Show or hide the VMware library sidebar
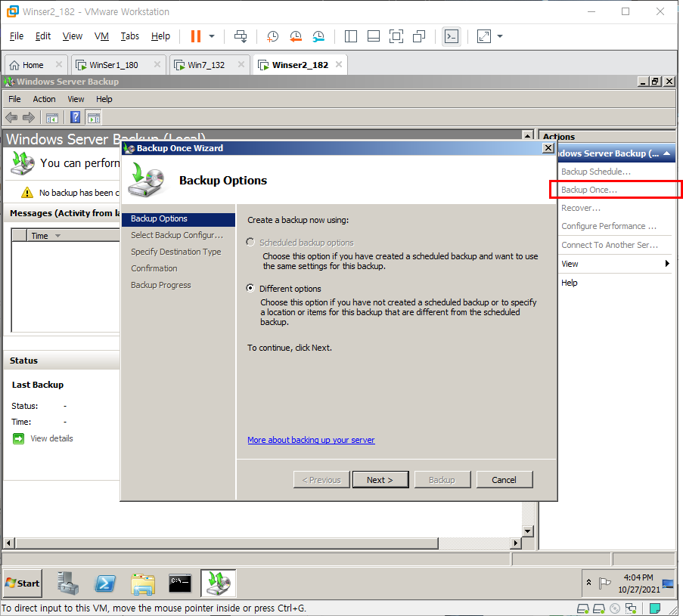683x616 pixels. (351, 36)
